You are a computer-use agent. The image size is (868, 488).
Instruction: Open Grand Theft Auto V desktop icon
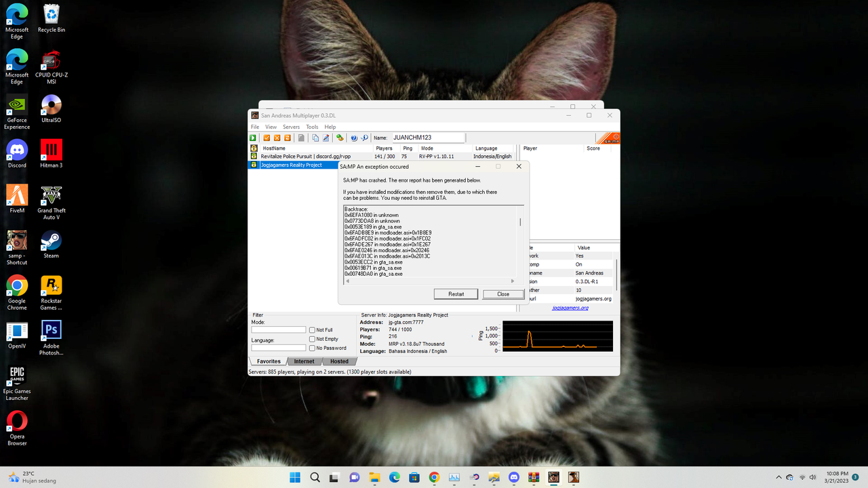(52, 203)
